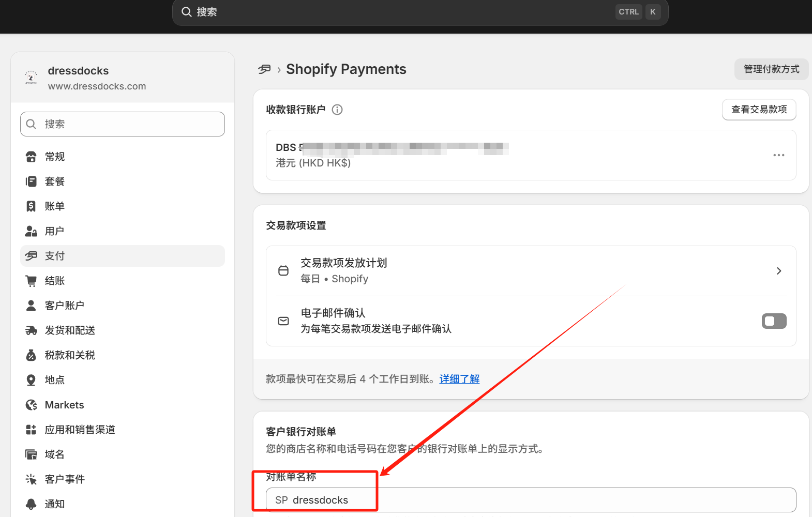Click the Plan (套餐) sidebar icon
Screen dimensions: 812x517
31,181
